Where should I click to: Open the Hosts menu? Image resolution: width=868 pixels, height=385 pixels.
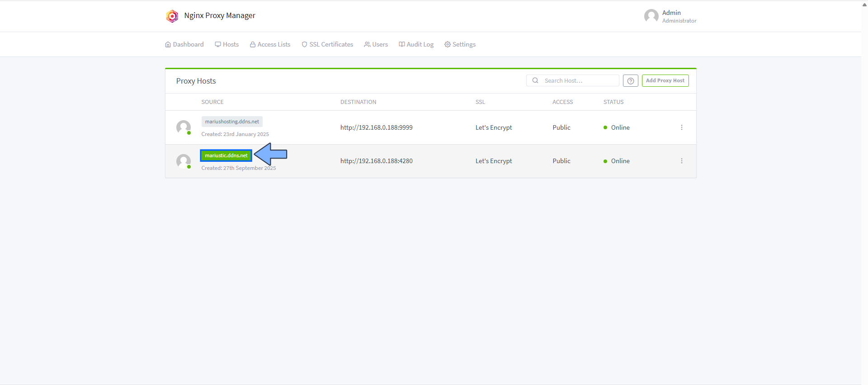pyautogui.click(x=226, y=44)
